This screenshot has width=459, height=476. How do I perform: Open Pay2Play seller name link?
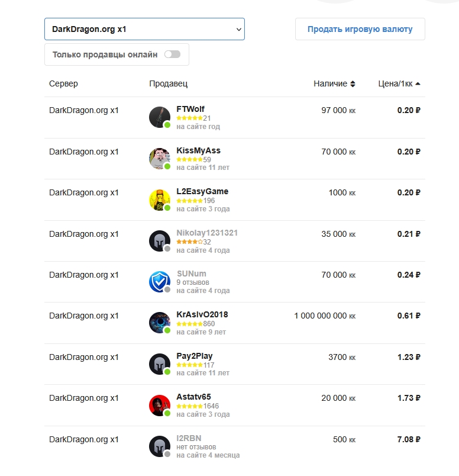coord(195,356)
